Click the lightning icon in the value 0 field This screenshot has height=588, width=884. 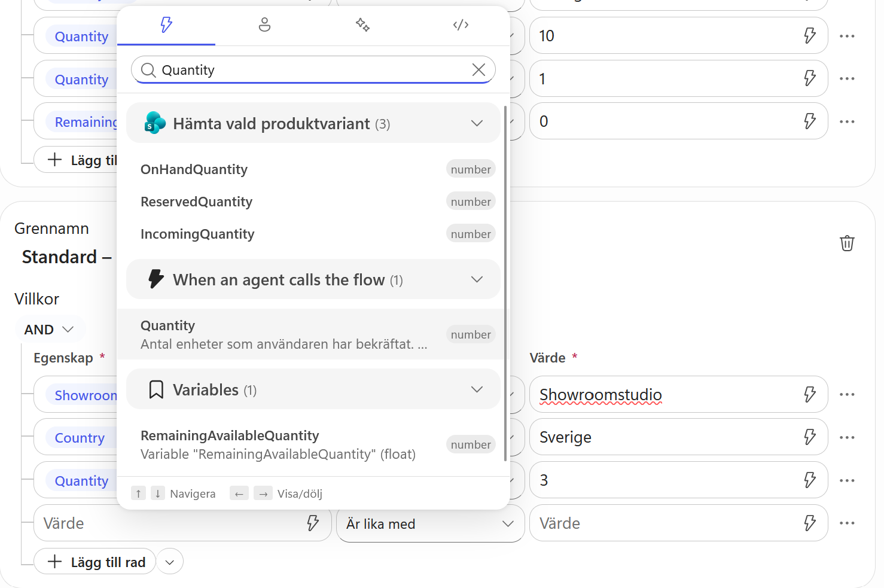tap(810, 121)
